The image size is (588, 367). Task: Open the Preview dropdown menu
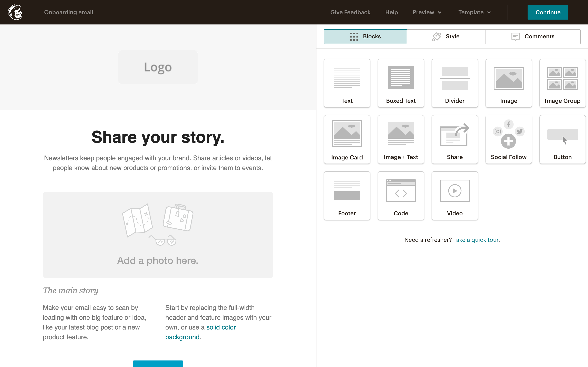click(x=427, y=12)
